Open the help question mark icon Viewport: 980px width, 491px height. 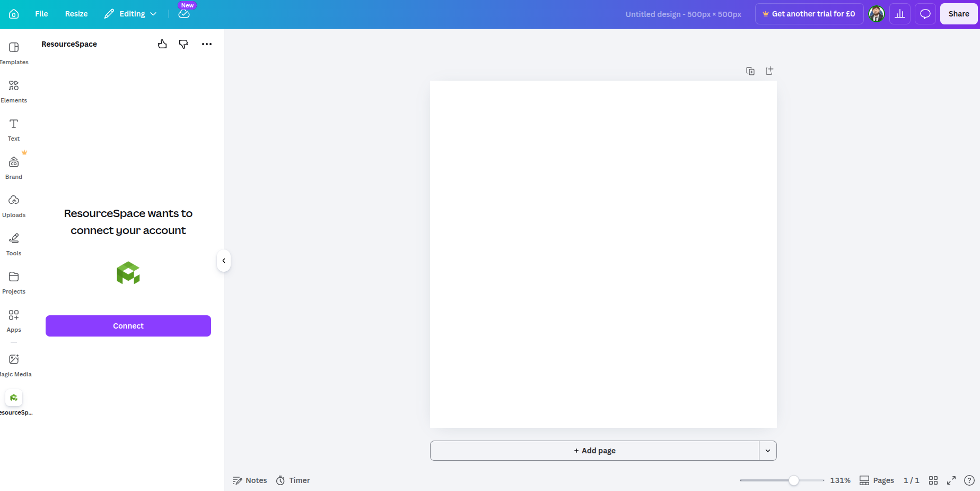point(969,480)
